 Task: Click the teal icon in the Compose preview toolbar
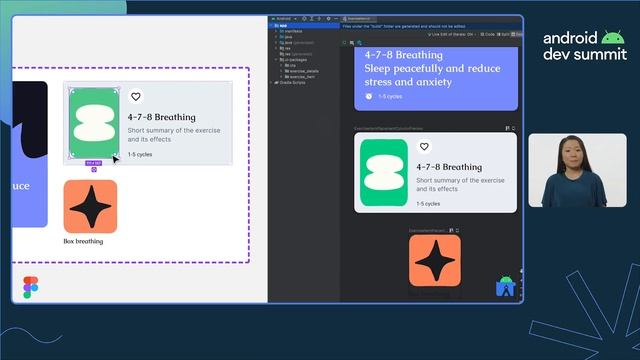pyautogui.click(x=359, y=42)
